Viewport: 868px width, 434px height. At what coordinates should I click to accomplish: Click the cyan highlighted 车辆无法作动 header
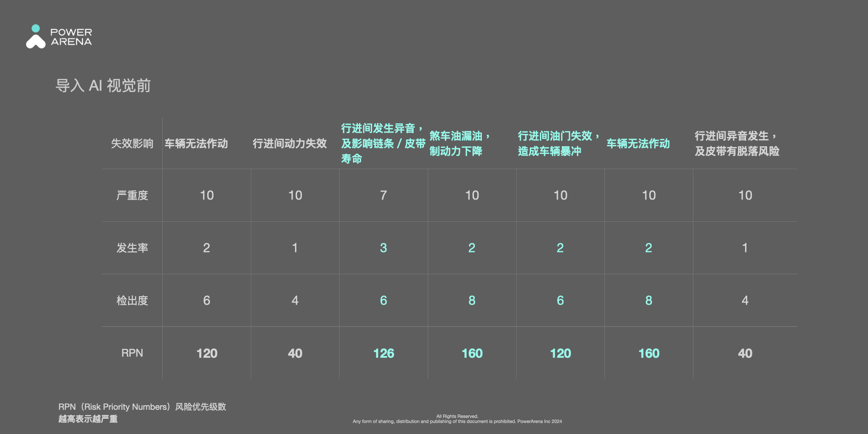pyautogui.click(x=638, y=144)
